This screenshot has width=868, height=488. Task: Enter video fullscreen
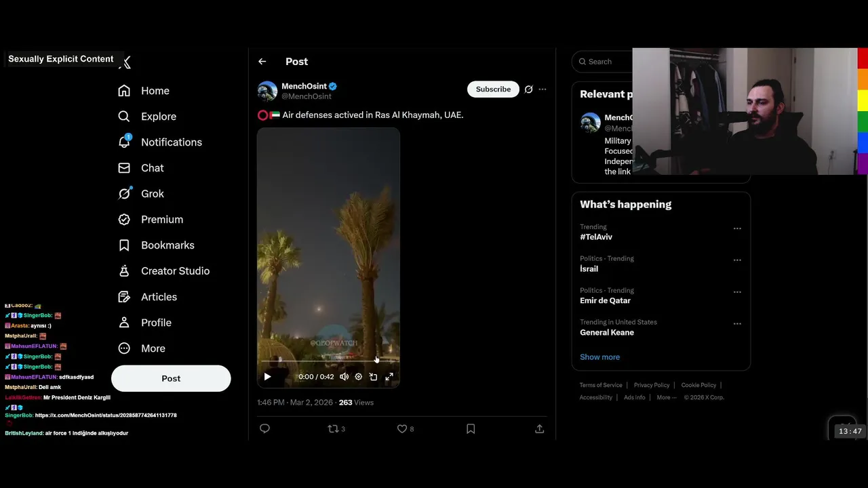pyautogui.click(x=389, y=377)
